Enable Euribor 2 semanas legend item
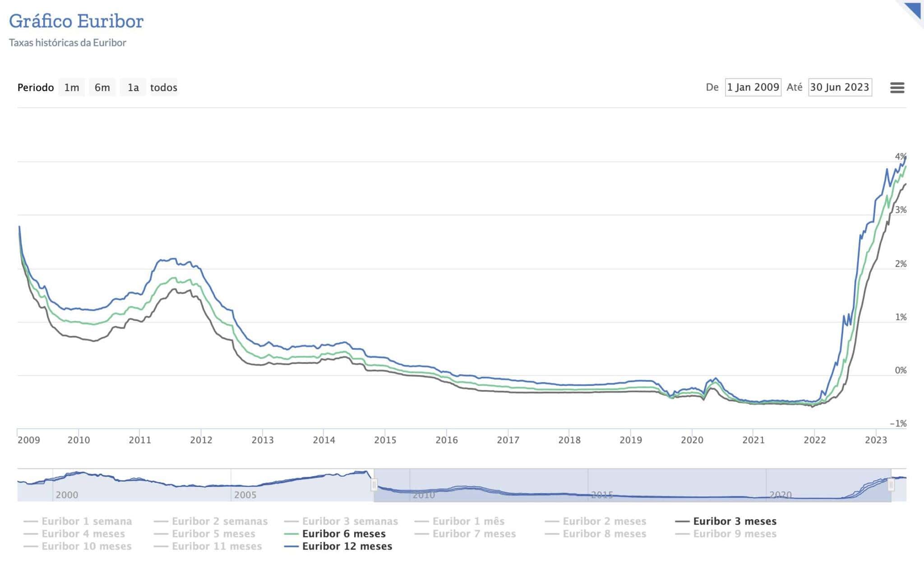Image resolution: width=924 pixels, height=578 pixels. [219, 521]
